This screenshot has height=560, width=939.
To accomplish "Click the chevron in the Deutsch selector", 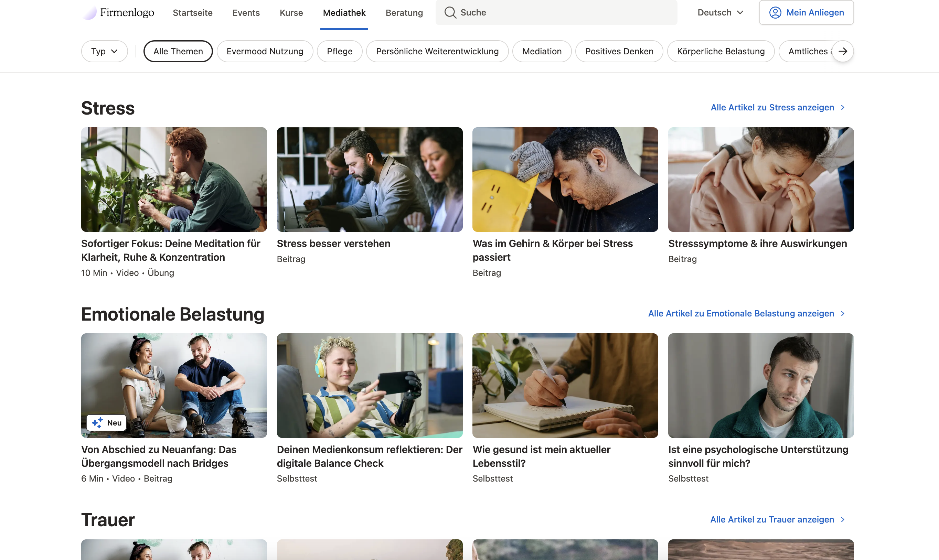I will (x=740, y=12).
